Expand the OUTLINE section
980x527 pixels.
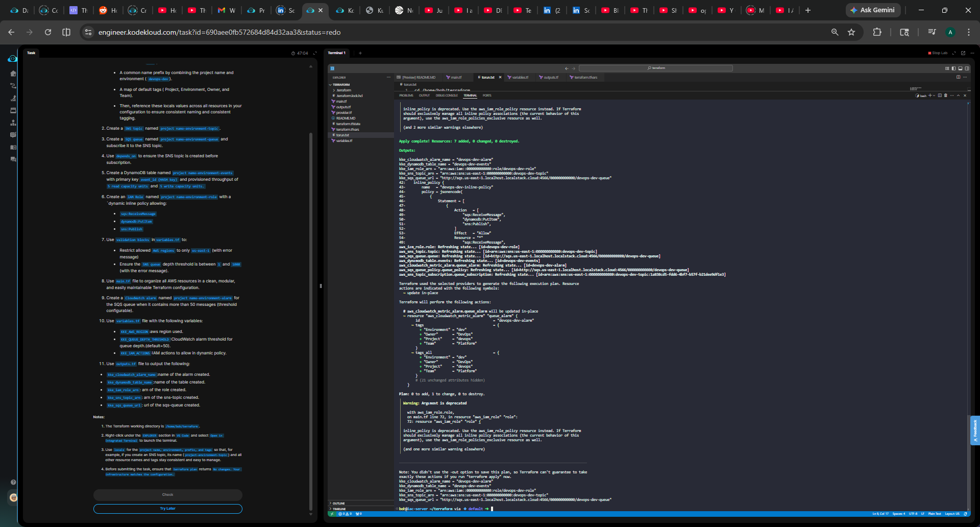point(338,504)
